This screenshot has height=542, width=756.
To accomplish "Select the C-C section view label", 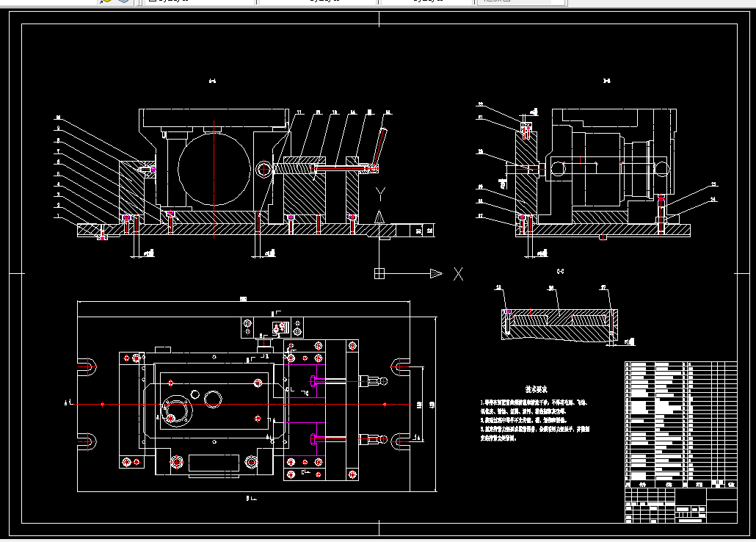I will click(x=560, y=272).
